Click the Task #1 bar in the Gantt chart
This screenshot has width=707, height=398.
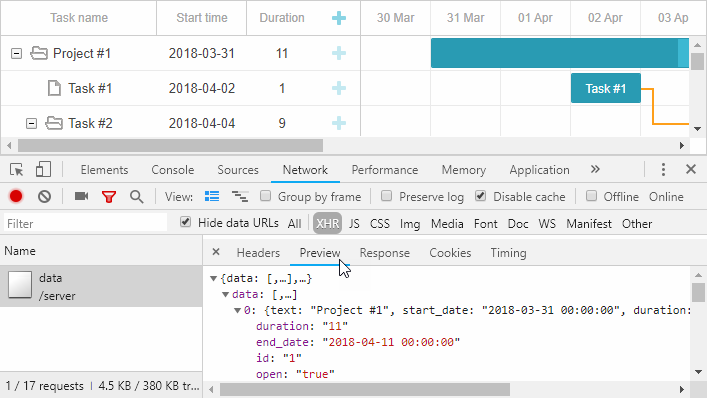[x=606, y=88]
